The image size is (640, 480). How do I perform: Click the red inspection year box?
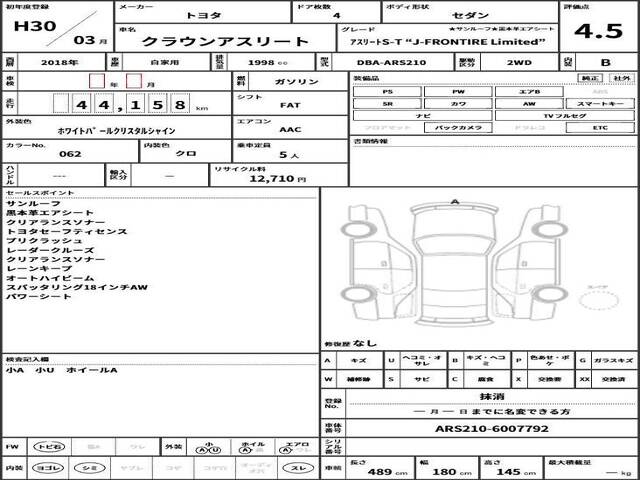(97, 81)
